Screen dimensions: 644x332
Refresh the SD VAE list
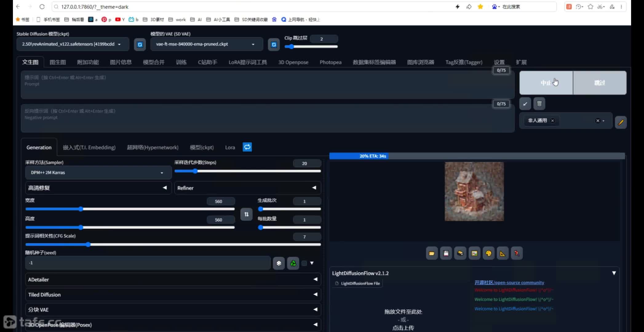click(x=274, y=45)
